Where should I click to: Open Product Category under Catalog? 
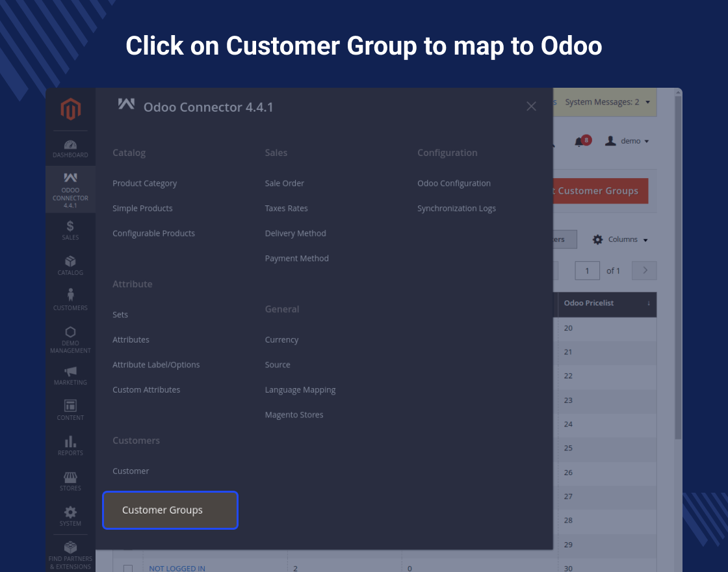[x=144, y=183]
